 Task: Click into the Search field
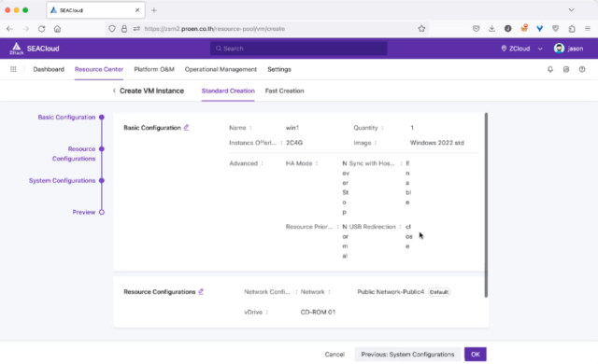click(x=299, y=49)
